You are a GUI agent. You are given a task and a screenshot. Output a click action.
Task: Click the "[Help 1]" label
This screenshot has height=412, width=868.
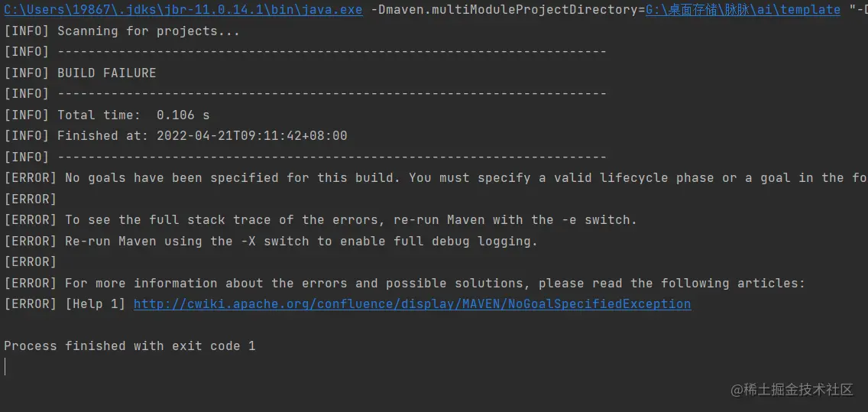click(96, 304)
